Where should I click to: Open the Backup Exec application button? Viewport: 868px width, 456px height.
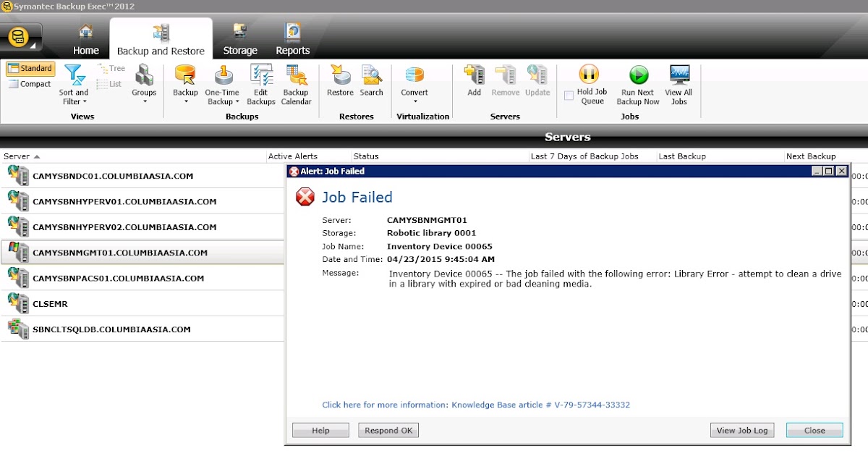tap(21, 37)
